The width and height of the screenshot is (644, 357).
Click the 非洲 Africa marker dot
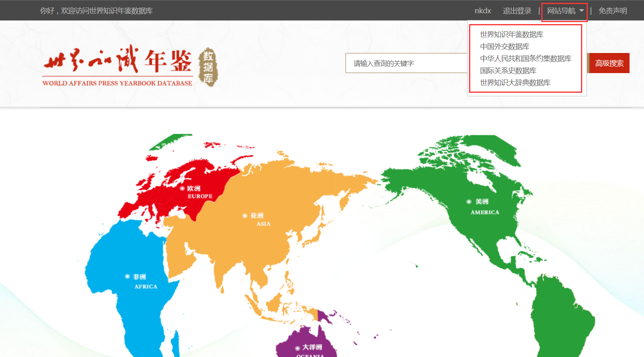click(x=127, y=277)
